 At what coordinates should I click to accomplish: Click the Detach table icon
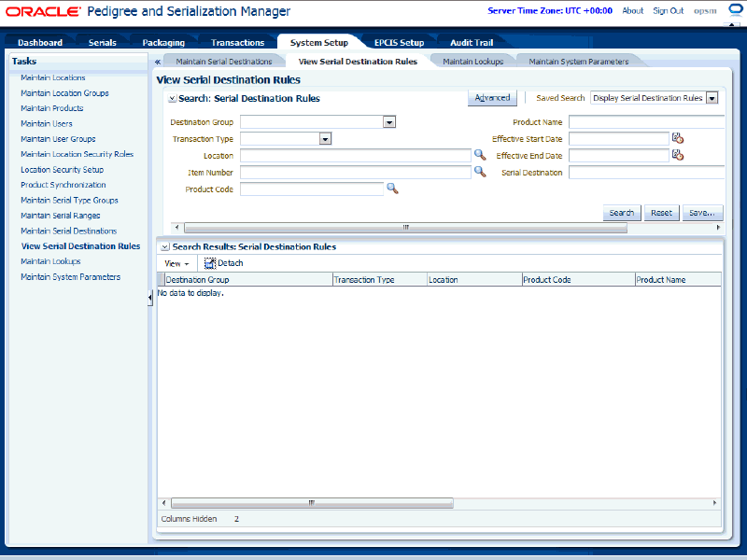(x=210, y=263)
